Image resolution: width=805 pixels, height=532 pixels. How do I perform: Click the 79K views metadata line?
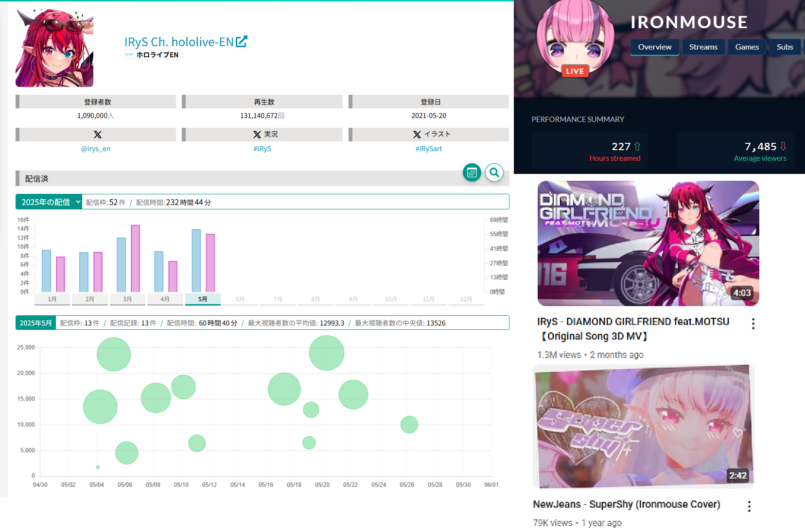pos(577,523)
